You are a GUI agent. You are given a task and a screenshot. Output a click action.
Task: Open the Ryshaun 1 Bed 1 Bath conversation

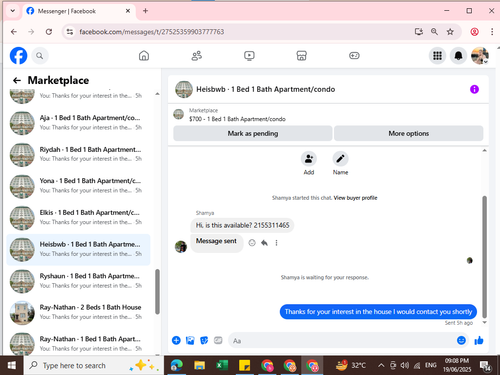[78, 281]
